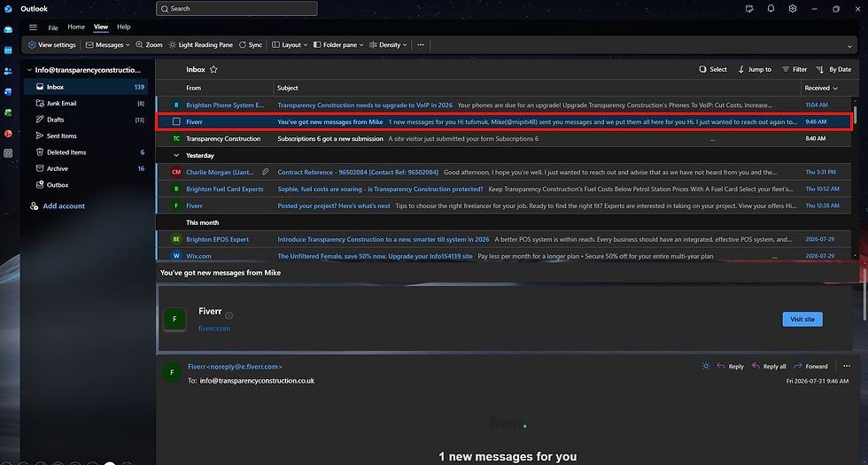Open attachment icon on Charlie Morgan email
Screen dimensions: 868x465
[265, 172]
